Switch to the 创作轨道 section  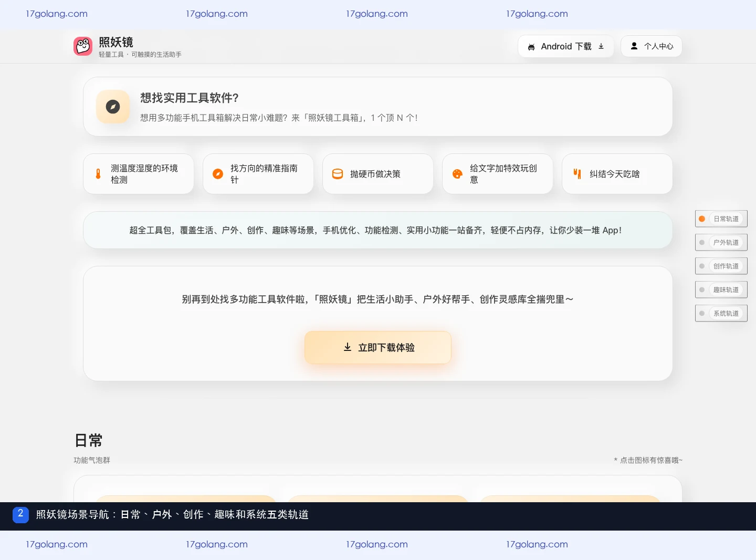click(721, 266)
